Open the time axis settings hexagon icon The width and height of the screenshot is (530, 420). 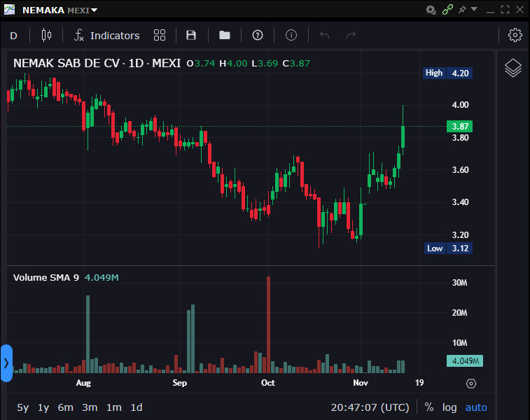[x=471, y=384]
